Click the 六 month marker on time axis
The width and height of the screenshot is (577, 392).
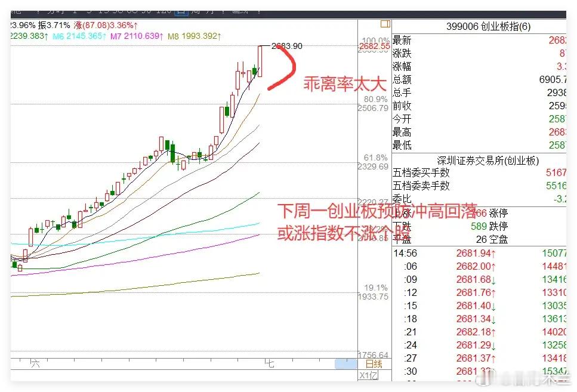click(x=35, y=364)
